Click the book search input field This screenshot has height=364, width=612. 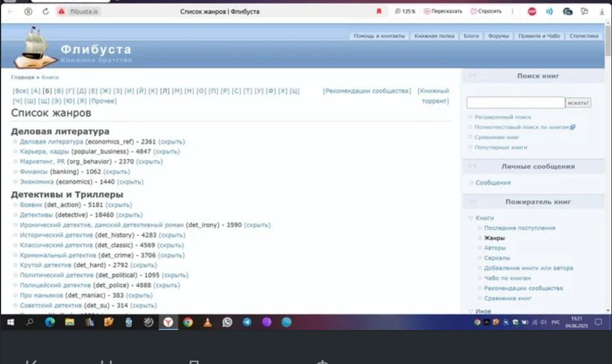pyautogui.click(x=516, y=103)
